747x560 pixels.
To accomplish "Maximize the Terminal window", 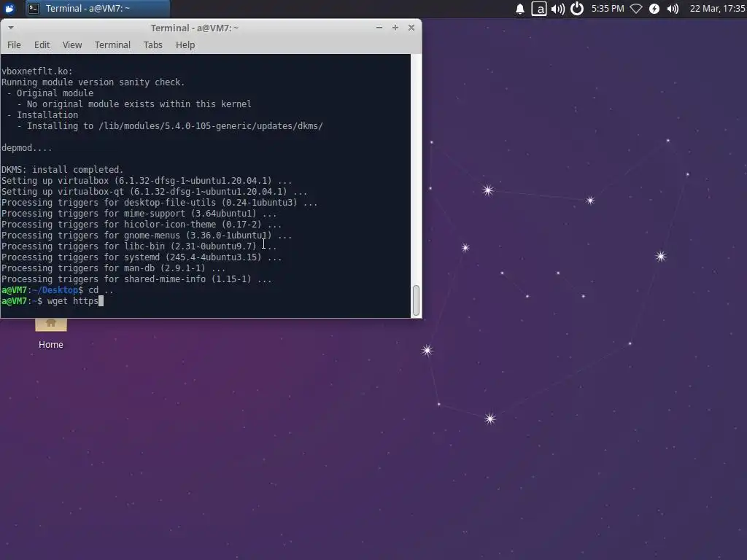I will tap(395, 28).
